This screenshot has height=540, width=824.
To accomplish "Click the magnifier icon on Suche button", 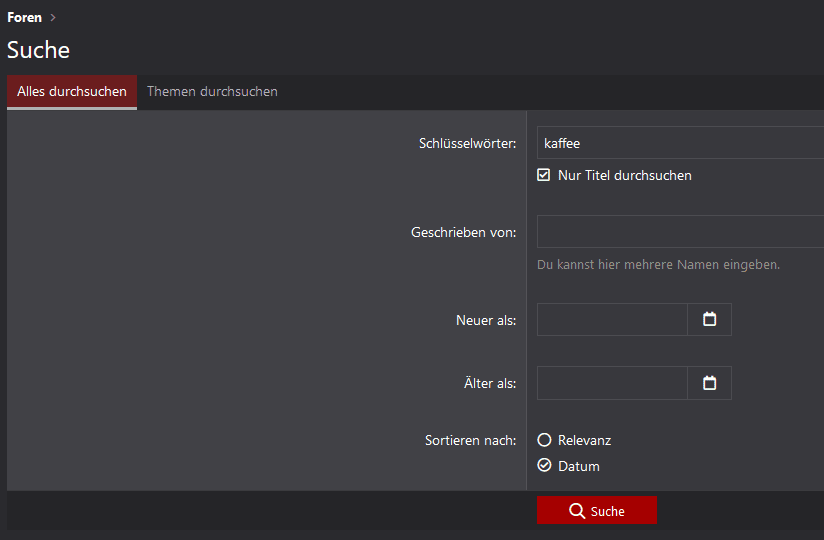I will (x=577, y=511).
